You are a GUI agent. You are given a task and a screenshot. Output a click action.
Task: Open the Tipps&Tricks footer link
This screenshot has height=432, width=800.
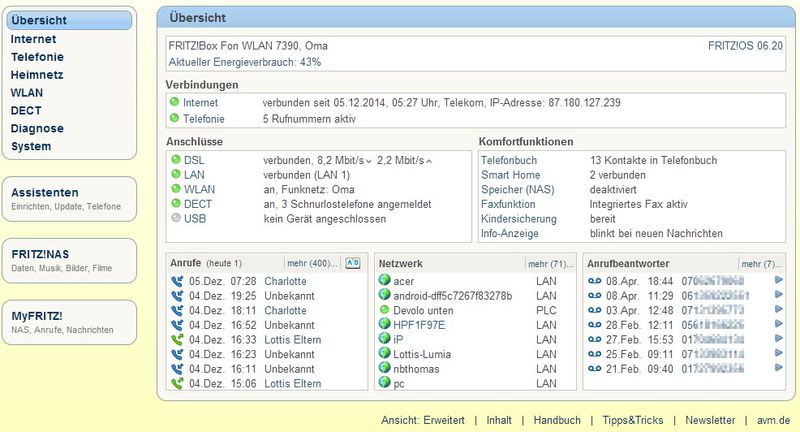(x=633, y=420)
